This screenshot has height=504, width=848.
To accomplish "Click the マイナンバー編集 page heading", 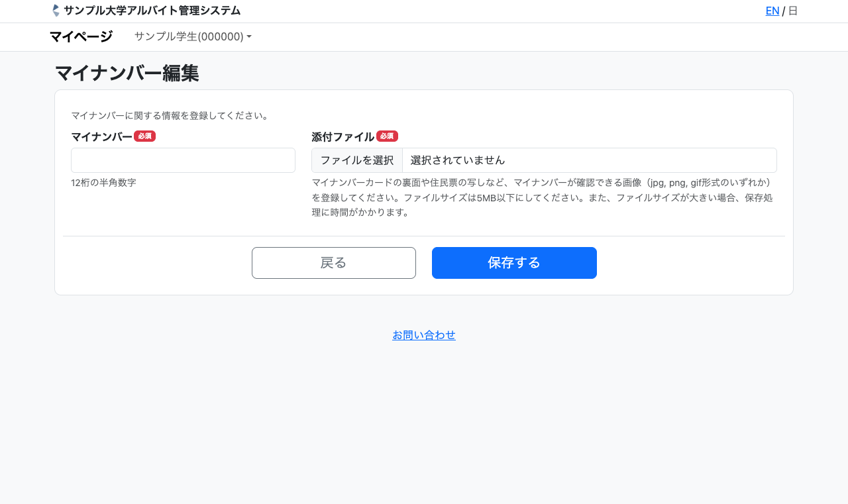I will pos(127,73).
